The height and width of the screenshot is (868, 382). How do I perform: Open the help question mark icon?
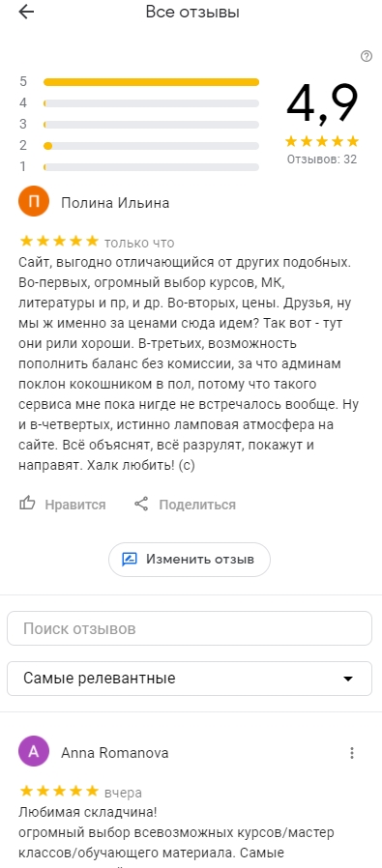pos(366,56)
